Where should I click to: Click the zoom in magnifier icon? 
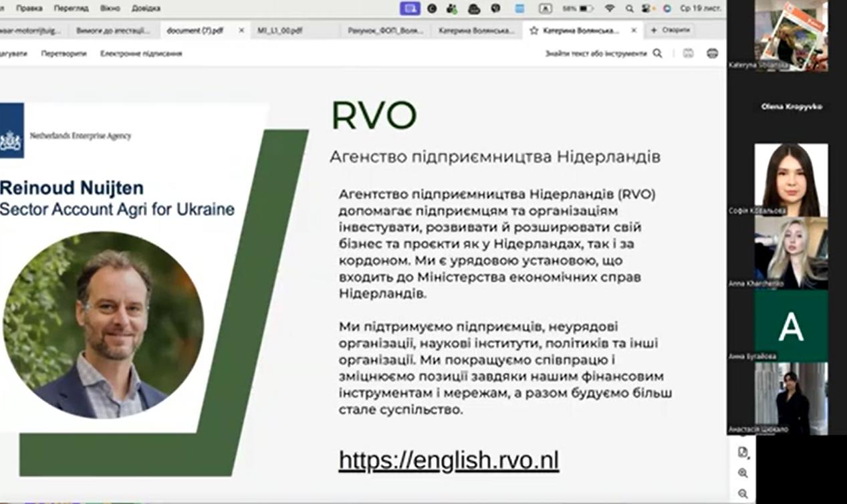tap(743, 473)
